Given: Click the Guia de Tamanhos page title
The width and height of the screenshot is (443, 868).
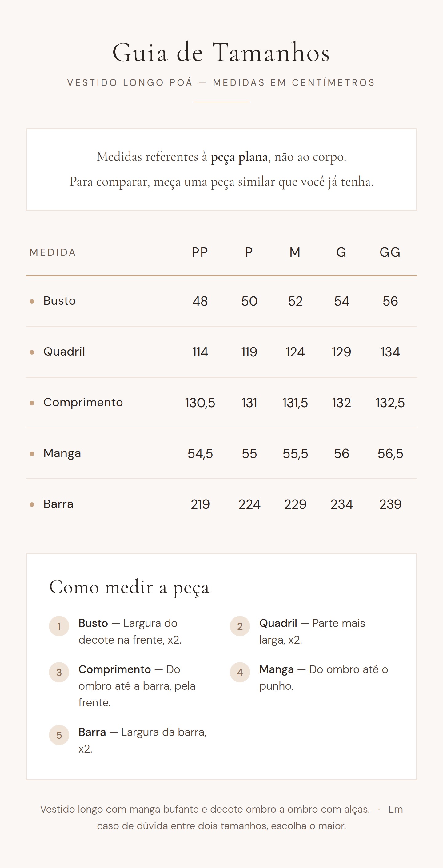Looking at the screenshot, I should coord(221,53).
